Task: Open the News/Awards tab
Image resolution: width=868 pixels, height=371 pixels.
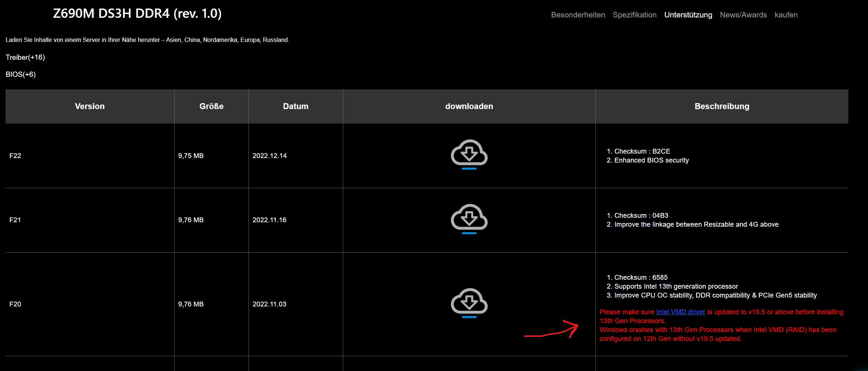Action: 743,15
